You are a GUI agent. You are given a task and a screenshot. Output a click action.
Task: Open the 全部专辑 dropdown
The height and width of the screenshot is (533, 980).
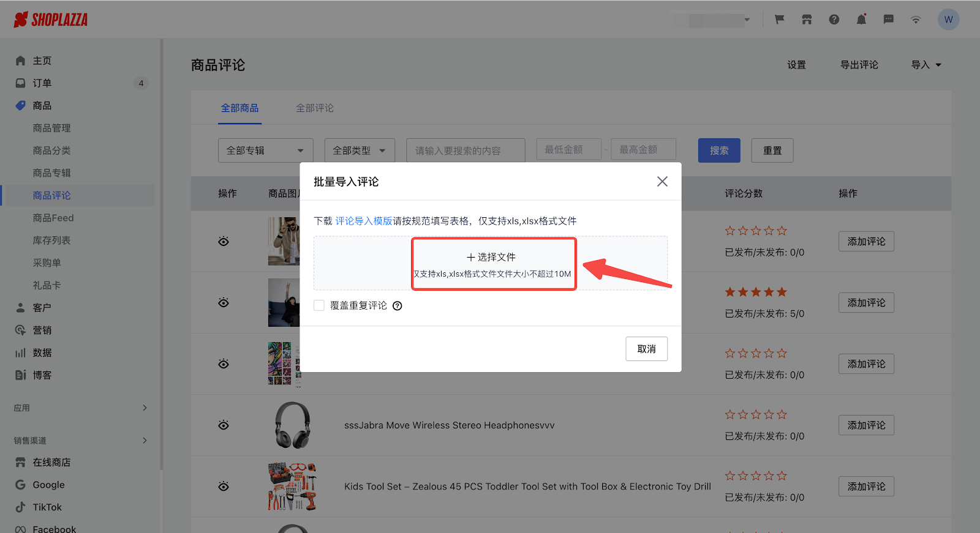pos(265,151)
